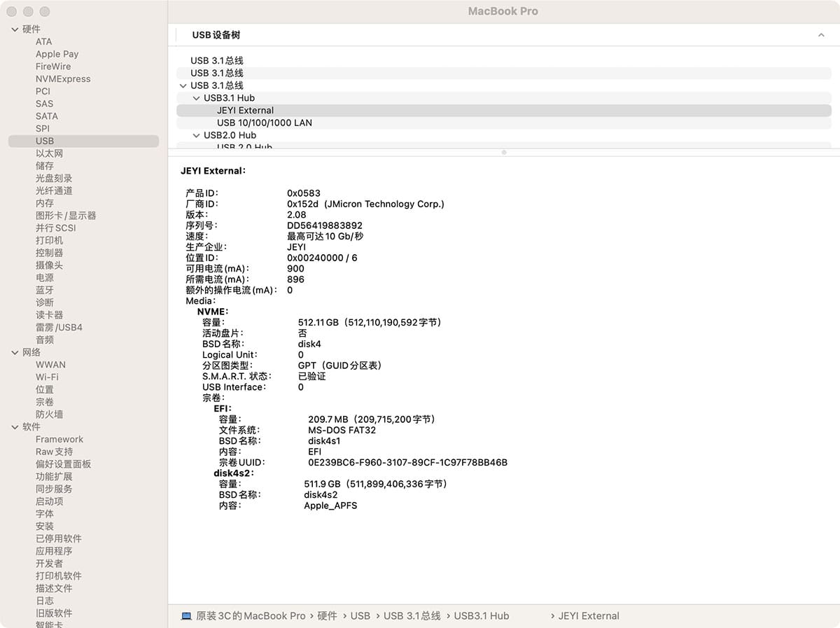The height and width of the screenshot is (628, 840).
Task: Collapse the USB设备树 header chevron
Action: tap(821, 35)
